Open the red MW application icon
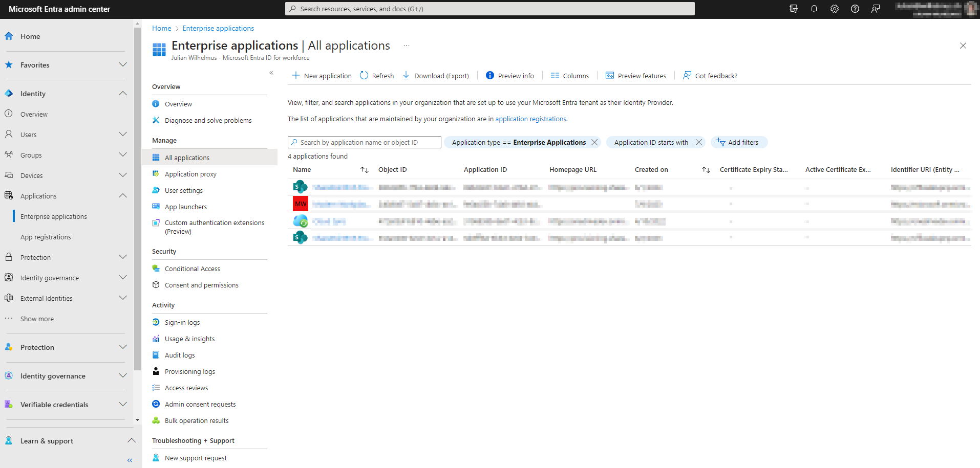Image resolution: width=980 pixels, height=468 pixels. [x=301, y=204]
